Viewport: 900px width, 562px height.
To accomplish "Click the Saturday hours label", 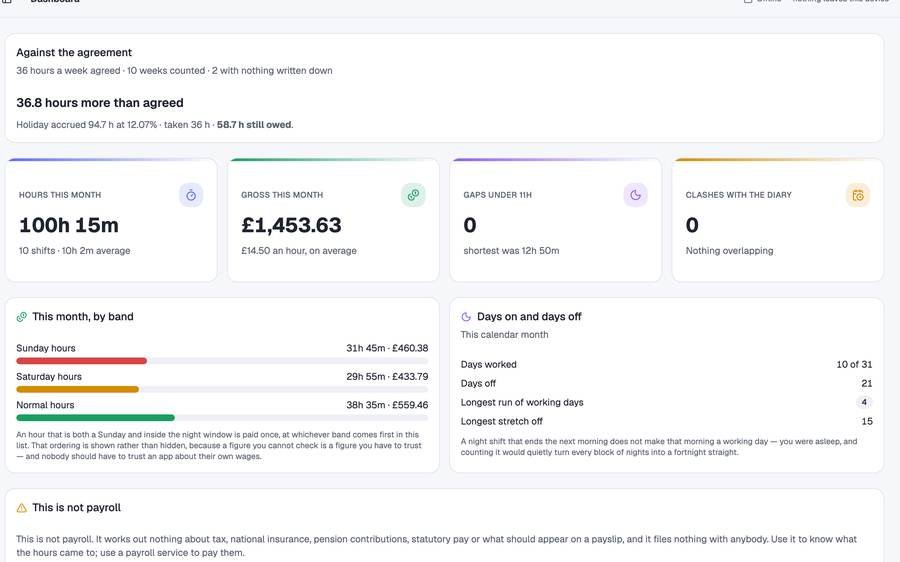I will click(49, 377).
